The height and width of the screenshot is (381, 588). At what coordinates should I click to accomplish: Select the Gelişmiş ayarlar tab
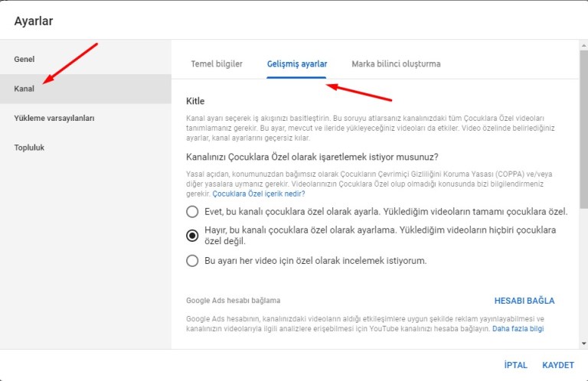point(297,63)
